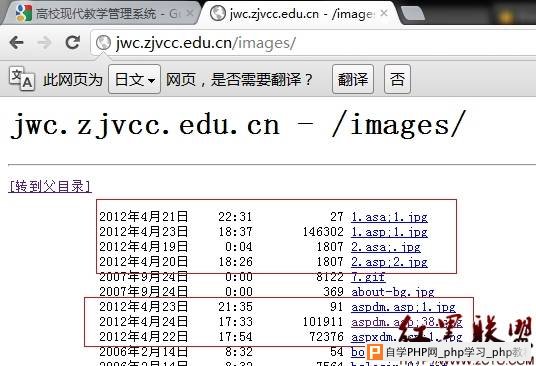Open the 转到父目录 parent directory link
The height and width of the screenshot is (366, 536).
coord(50,186)
